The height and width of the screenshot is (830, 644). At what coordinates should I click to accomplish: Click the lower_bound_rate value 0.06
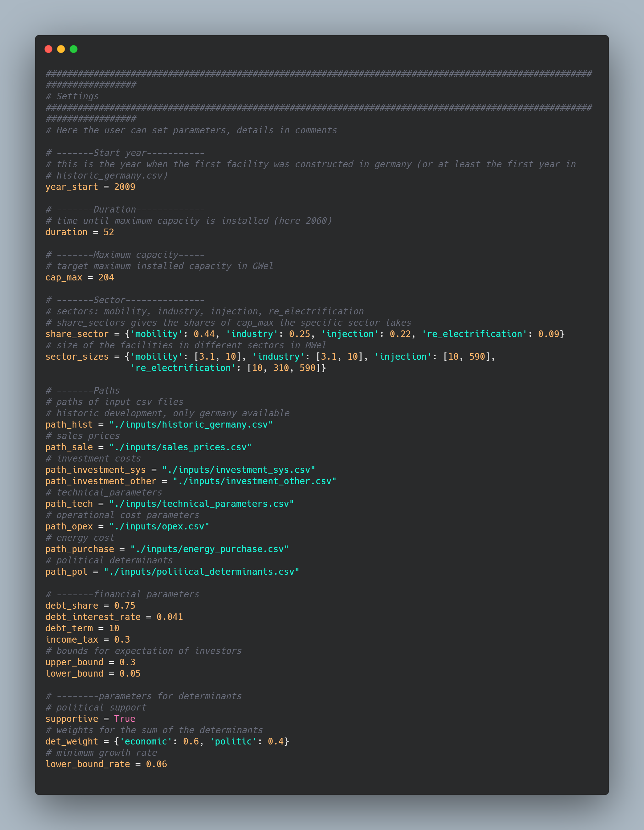pyautogui.click(x=156, y=764)
